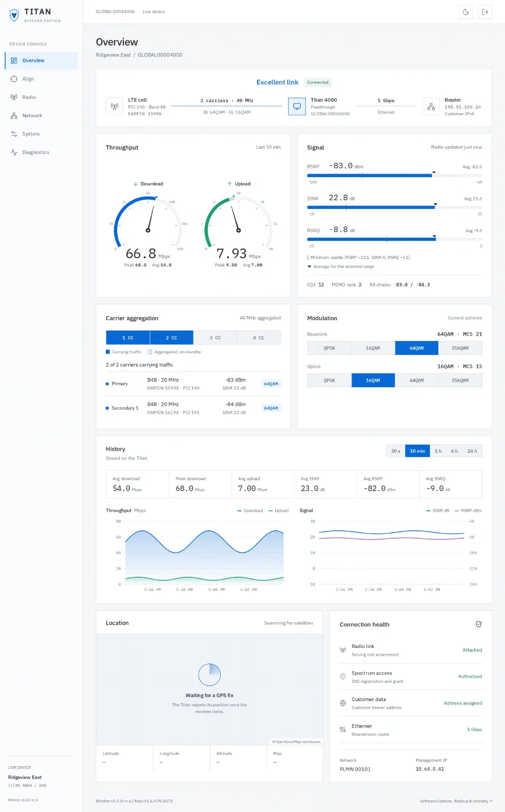Viewport: 505px width, 812px height.
Task: Switch history to 1 h
Action: click(438, 451)
